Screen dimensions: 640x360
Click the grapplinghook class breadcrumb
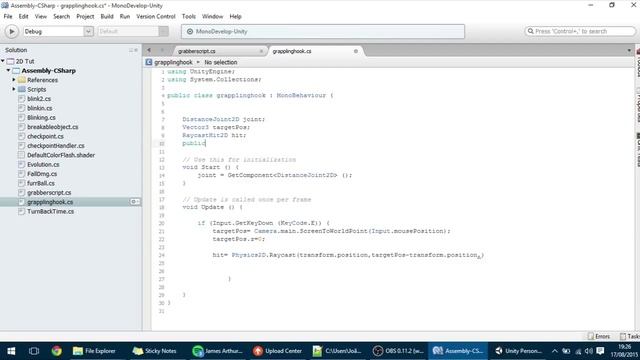coord(173,62)
